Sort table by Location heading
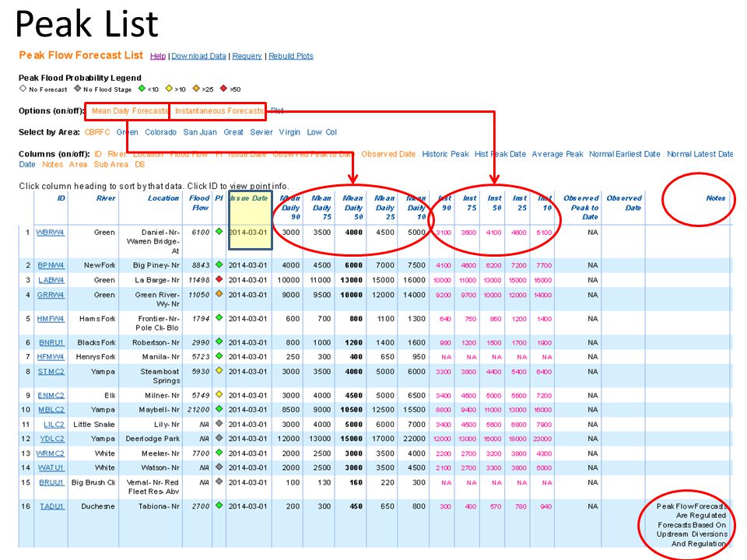The image size is (747, 560). coord(163,198)
